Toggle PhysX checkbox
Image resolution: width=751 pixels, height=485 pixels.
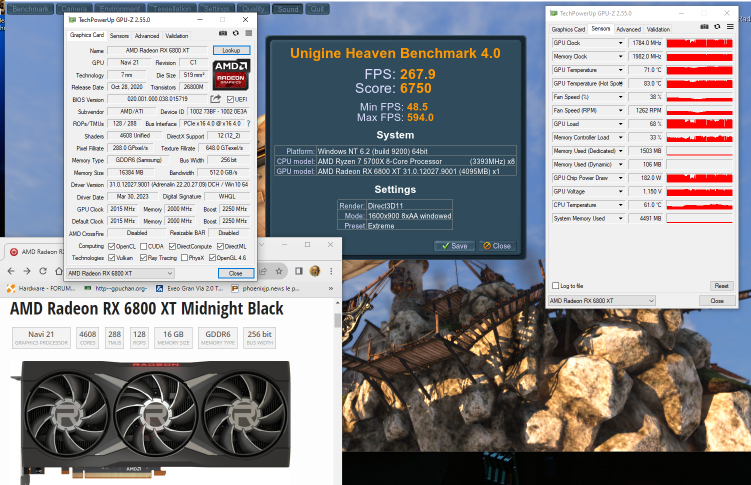tap(184, 258)
